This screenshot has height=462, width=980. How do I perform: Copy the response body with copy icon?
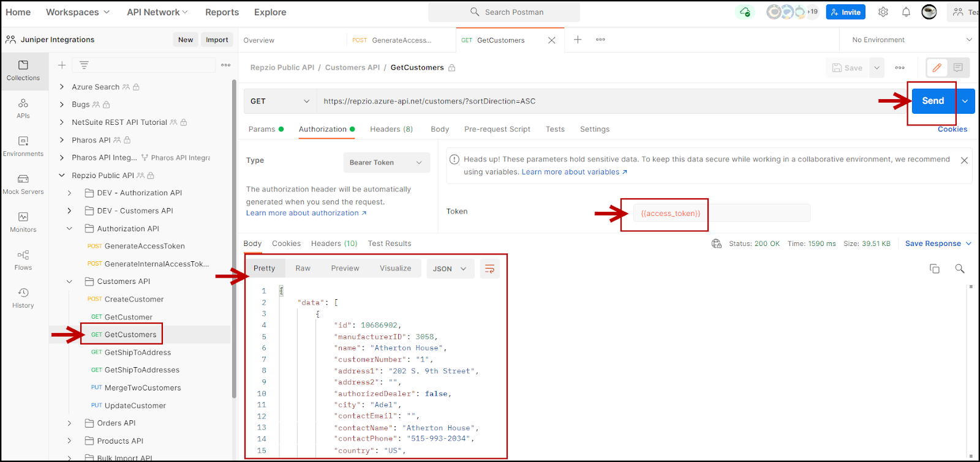click(x=935, y=269)
